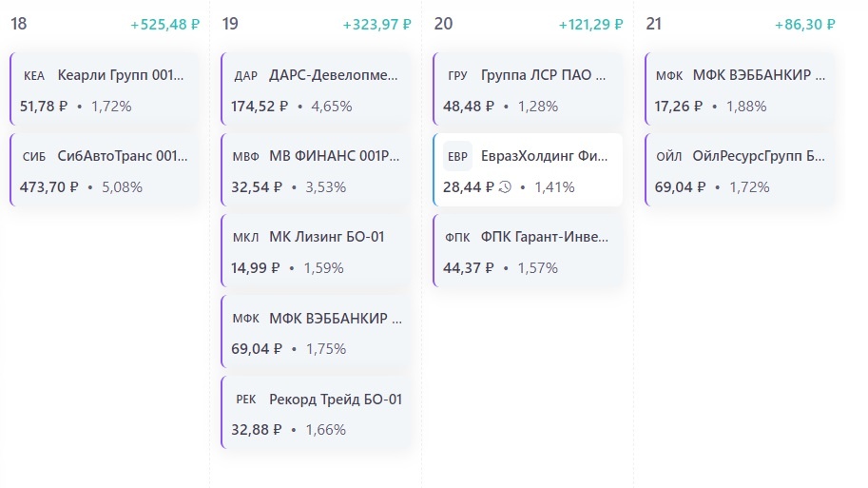
Task: Open the Рекорд Трейд БО-01 card
Action: coord(316,413)
